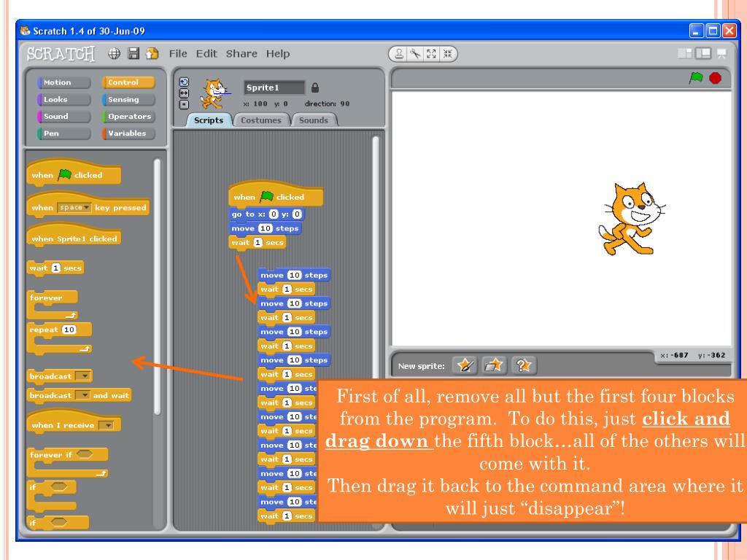747x560 pixels.
Task: Enter presentation mode
Action: coord(721,53)
